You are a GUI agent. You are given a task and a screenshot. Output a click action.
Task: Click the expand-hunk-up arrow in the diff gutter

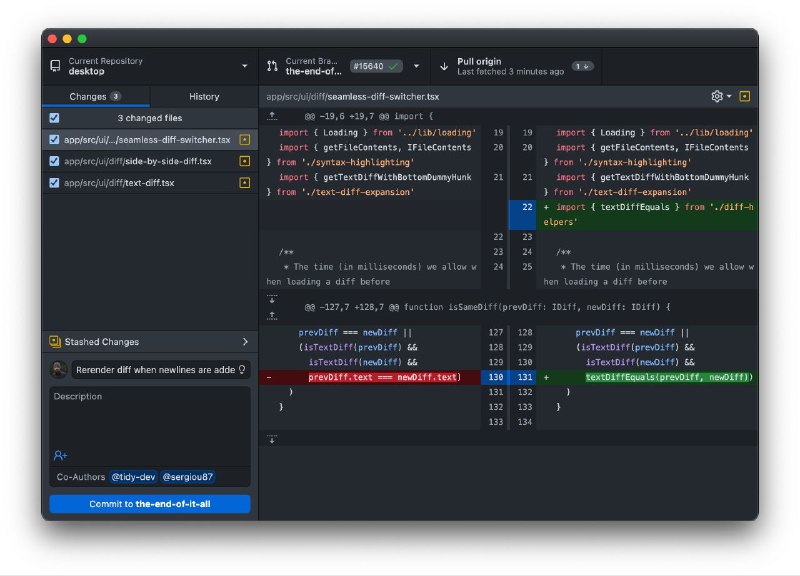coord(270,117)
